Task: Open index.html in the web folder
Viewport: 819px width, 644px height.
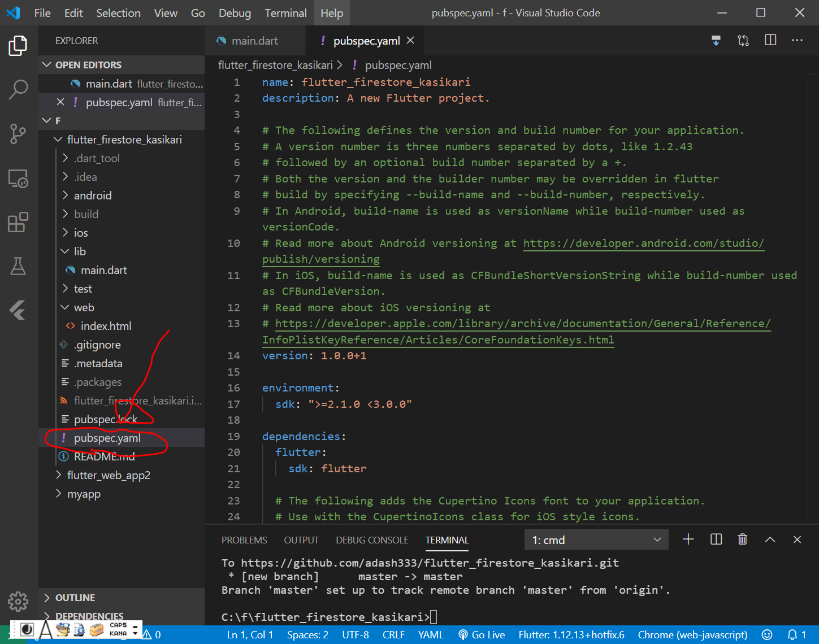Action: (x=106, y=326)
